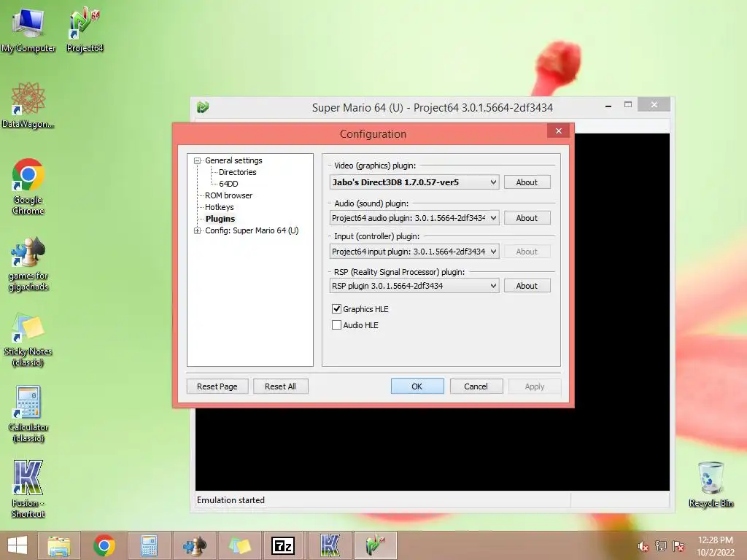Open the Calculator taskbar icon
Screen dimensions: 747x560
click(x=149, y=545)
